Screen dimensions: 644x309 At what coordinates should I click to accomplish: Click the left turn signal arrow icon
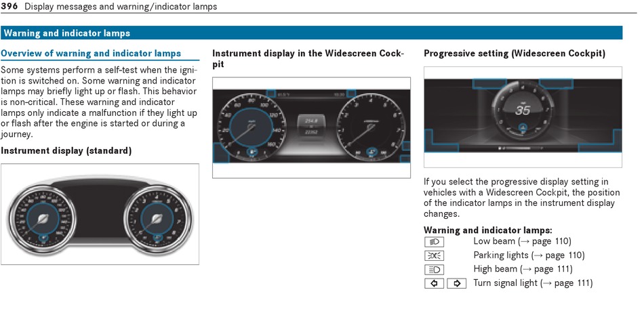pyautogui.click(x=434, y=283)
